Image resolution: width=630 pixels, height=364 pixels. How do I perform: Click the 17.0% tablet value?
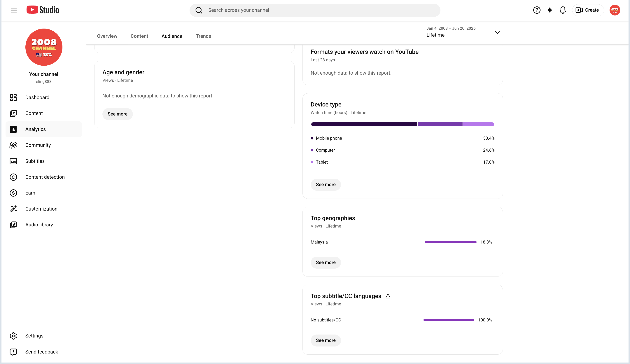(489, 162)
